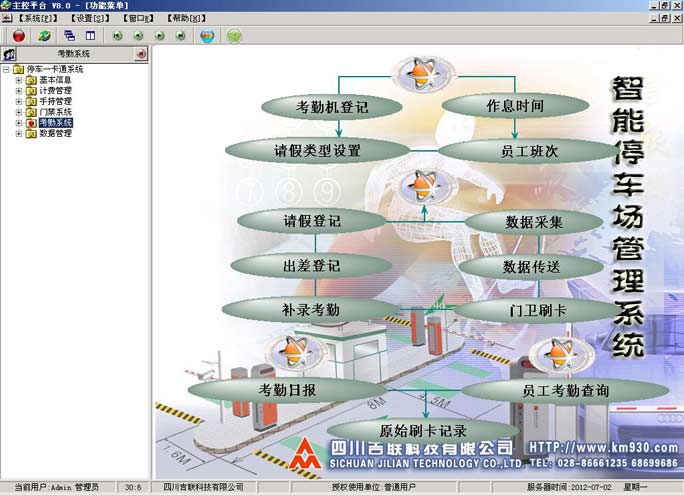Collapse the 停车一卡通系统 root node
Viewport: 684px width, 496px height.
[6, 69]
